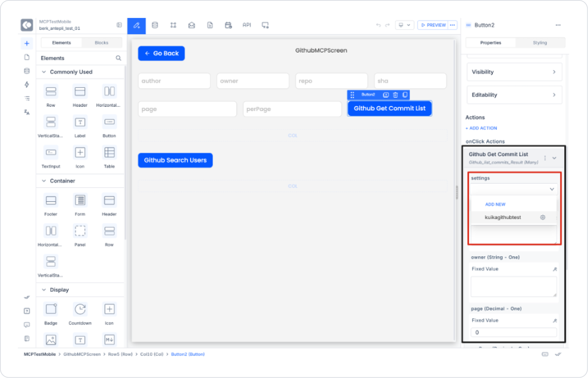Open the workflow nodes icon in top toolbar
The height and width of the screenshot is (378, 588).
(173, 25)
